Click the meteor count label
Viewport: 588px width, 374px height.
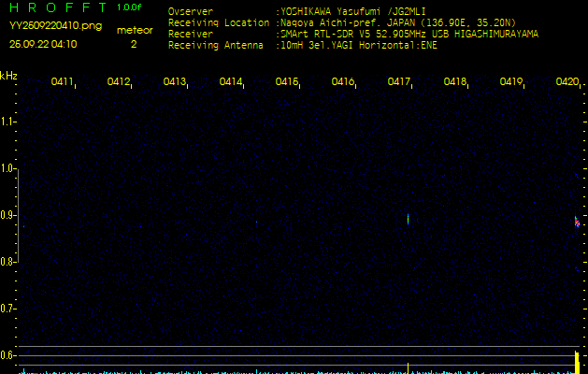135,30
